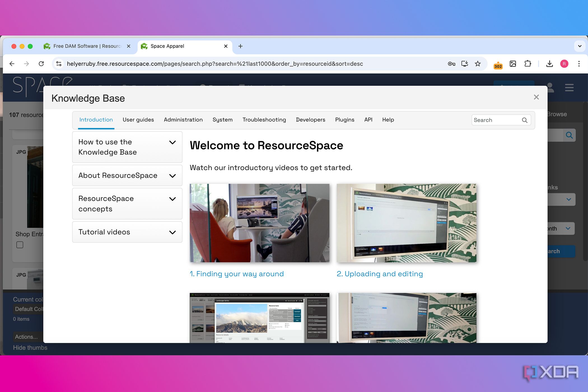
Task: Expand the ResourceSpace concepts section
Action: point(127,204)
